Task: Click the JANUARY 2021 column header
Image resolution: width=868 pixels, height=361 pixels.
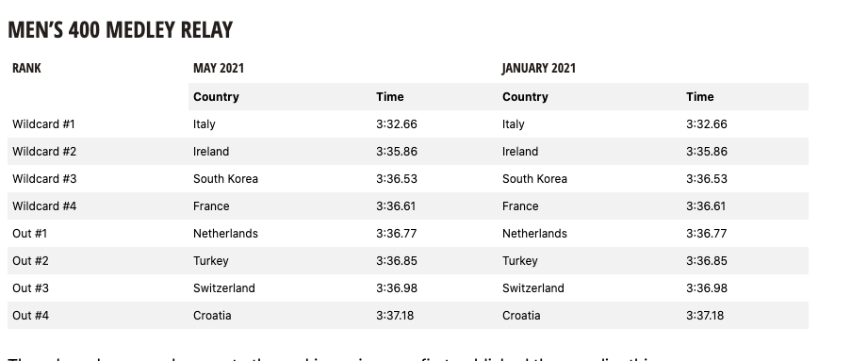Action: pyautogui.click(x=539, y=68)
